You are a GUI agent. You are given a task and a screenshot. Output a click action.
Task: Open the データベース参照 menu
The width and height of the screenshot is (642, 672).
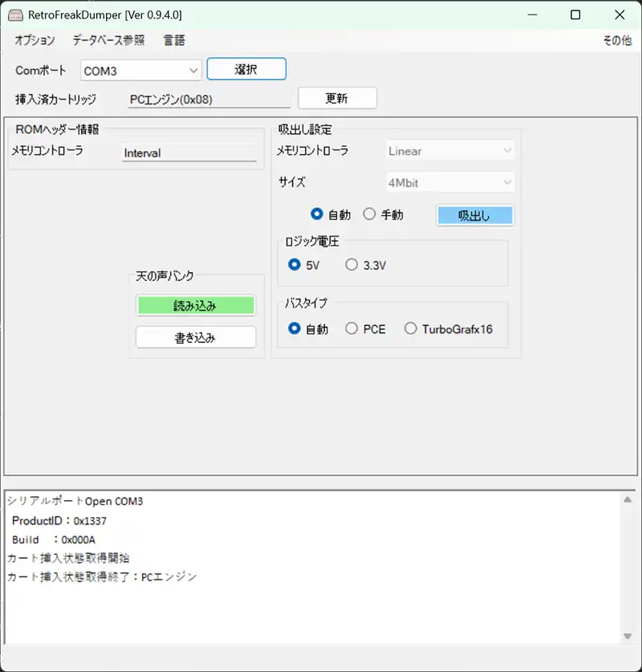pos(108,40)
